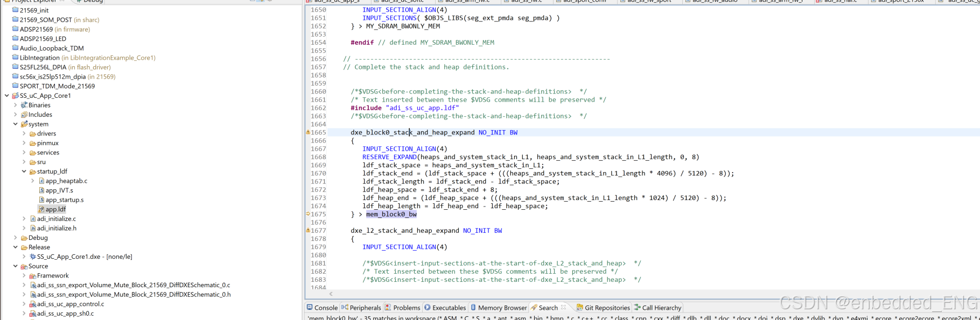Viewport: 980px width, 320px height.
Task: Click the search match arrow on line 1675
Action: point(308,214)
